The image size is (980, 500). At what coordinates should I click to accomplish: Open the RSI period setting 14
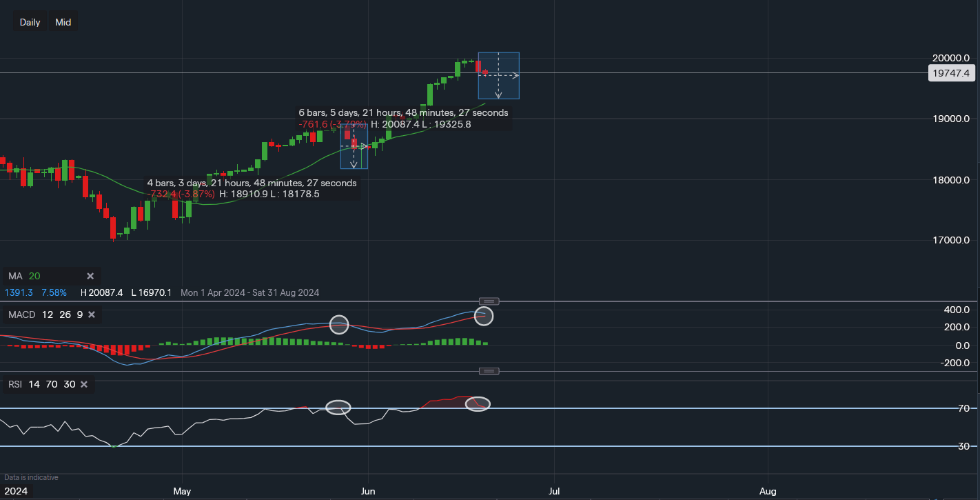coord(34,384)
